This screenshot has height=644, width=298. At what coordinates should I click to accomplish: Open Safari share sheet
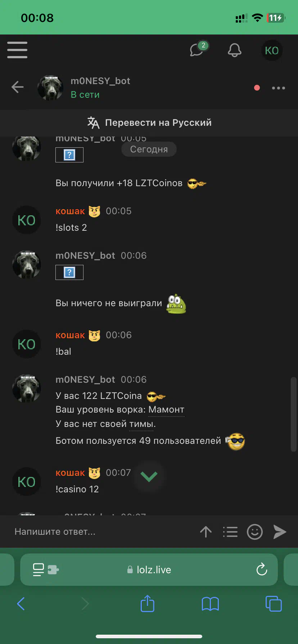tap(148, 603)
